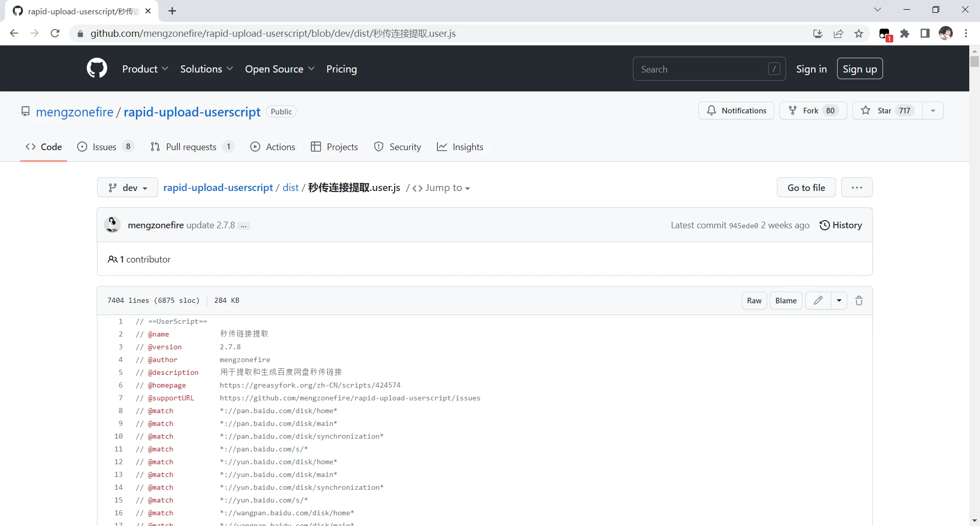
Task: Expand the commit message ellipsis
Action: (x=244, y=226)
